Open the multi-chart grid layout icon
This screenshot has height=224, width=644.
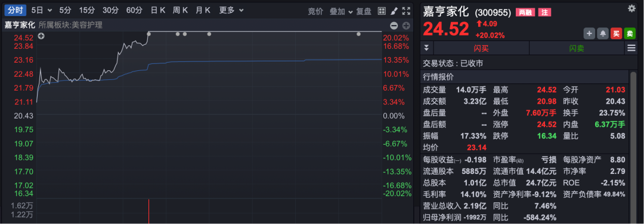tap(382, 11)
